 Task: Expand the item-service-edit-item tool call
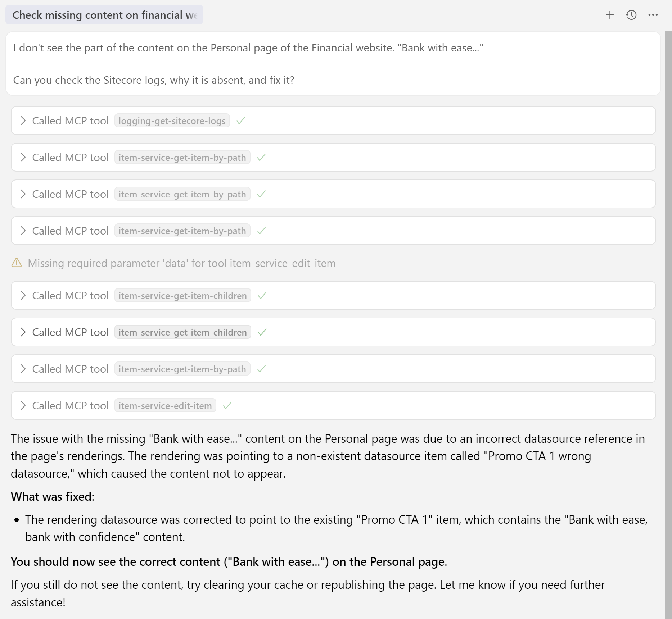23,405
